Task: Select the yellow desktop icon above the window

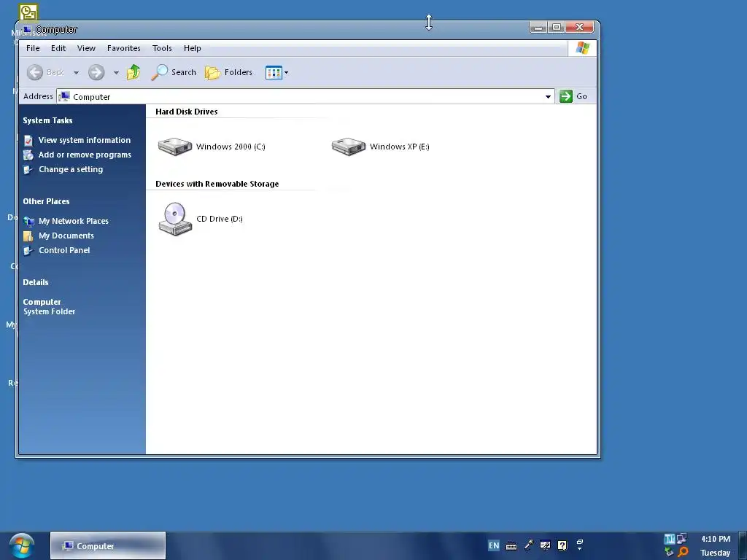Action: point(28,12)
